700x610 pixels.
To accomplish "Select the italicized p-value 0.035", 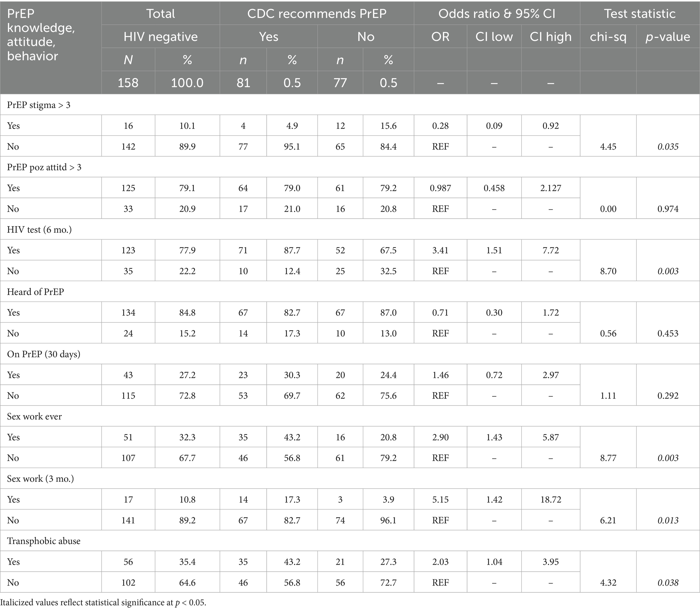I will 668,147.
